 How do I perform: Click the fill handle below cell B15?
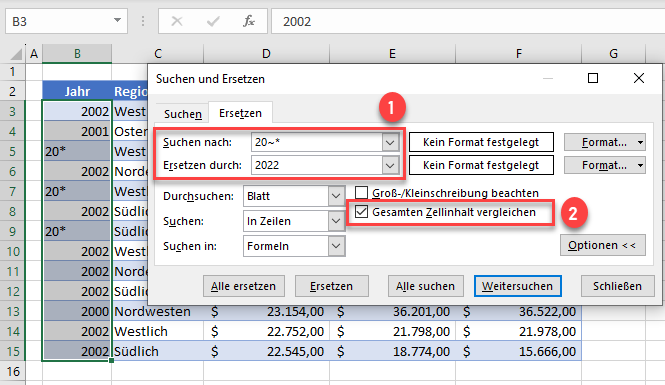[x=111, y=361]
